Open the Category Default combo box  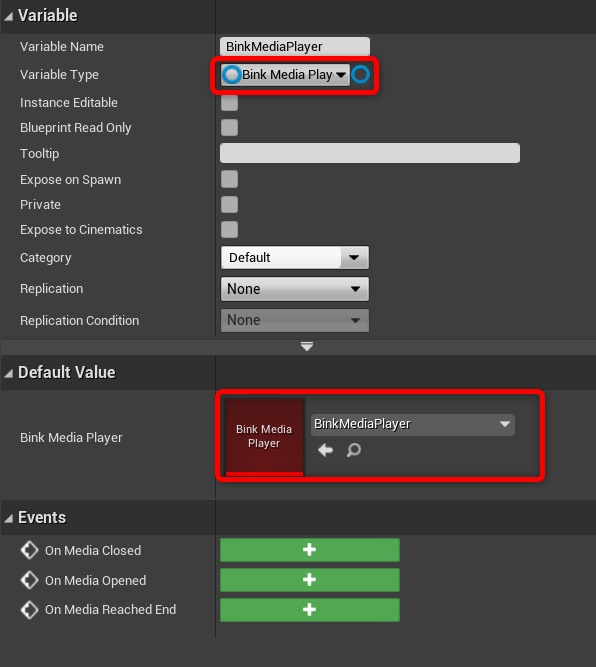pos(295,257)
